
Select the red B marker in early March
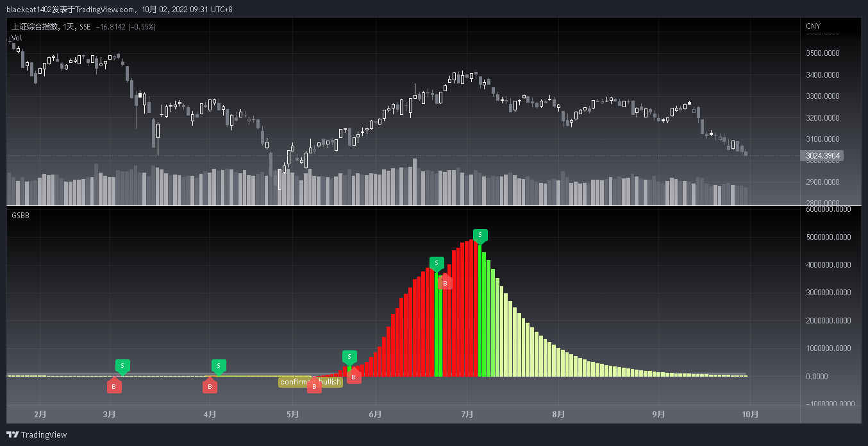tap(114, 386)
